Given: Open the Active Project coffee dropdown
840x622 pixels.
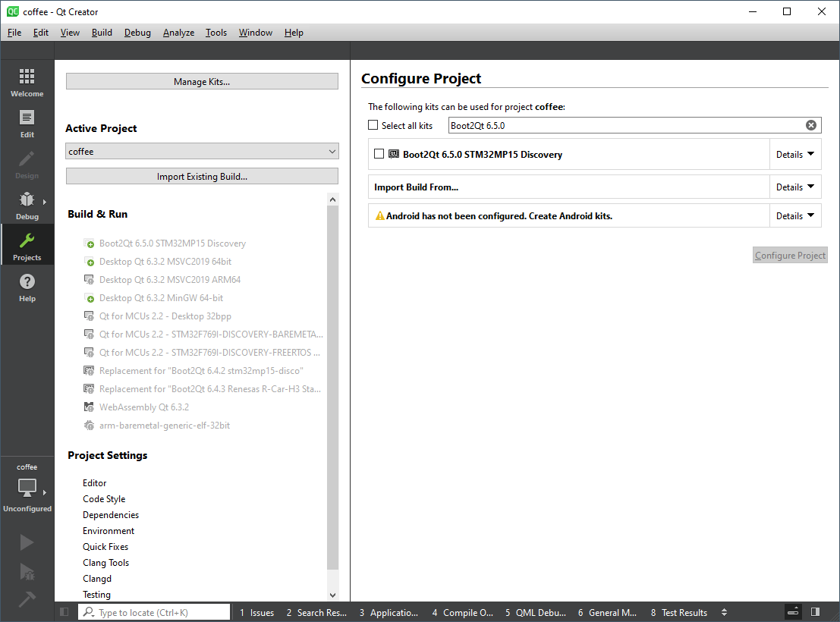Looking at the screenshot, I should (202, 152).
